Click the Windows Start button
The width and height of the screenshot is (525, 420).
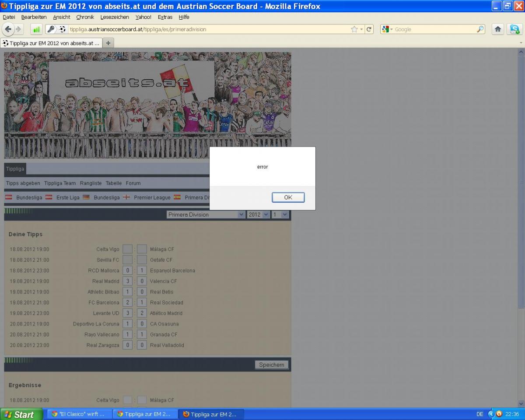pyautogui.click(x=21, y=414)
